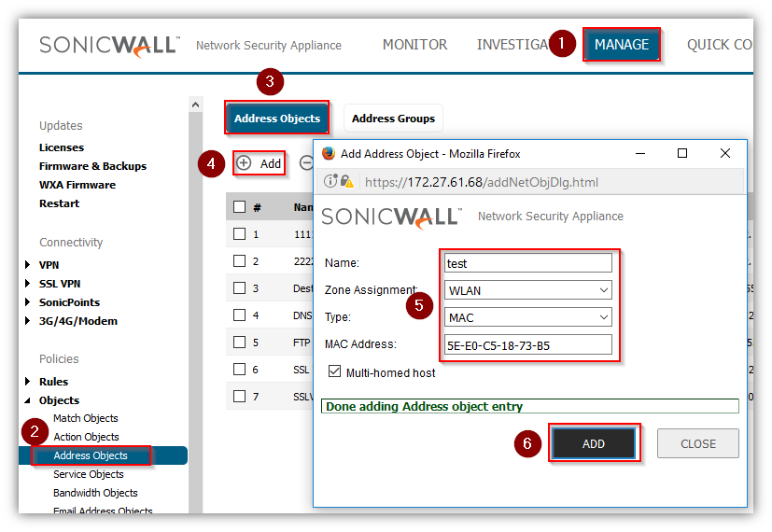Open the MONITOR top menu
This screenshot has height=532, width=772.
(x=414, y=45)
